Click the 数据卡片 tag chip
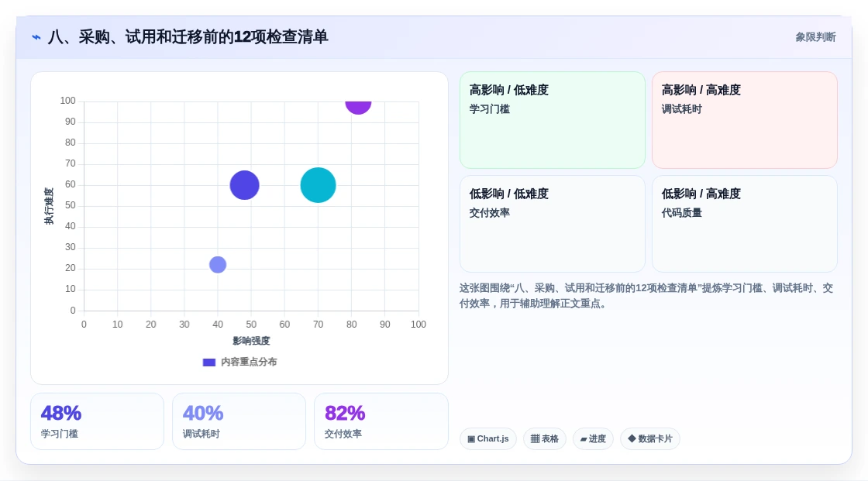This screenshot has width=868, height=481. tap(650, 439)
